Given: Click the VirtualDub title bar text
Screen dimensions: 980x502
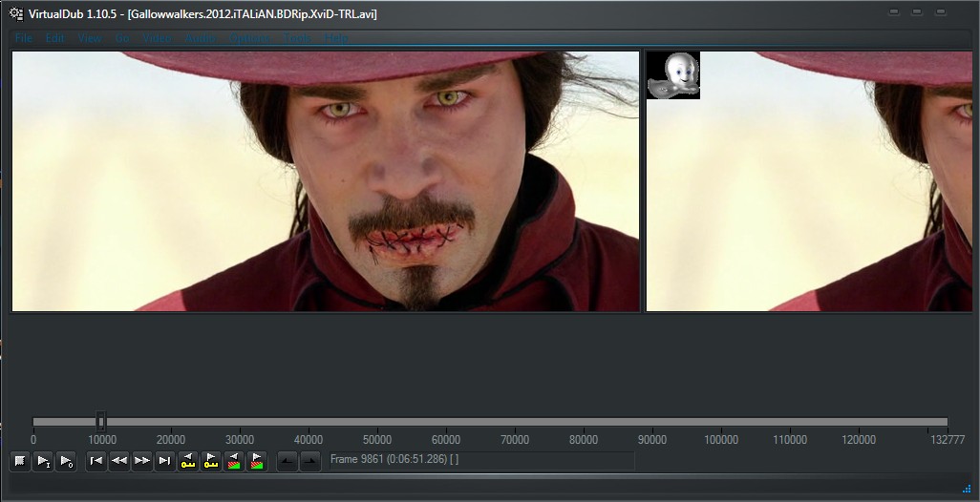Looking at the screenshot, I should tap(202, 13).
